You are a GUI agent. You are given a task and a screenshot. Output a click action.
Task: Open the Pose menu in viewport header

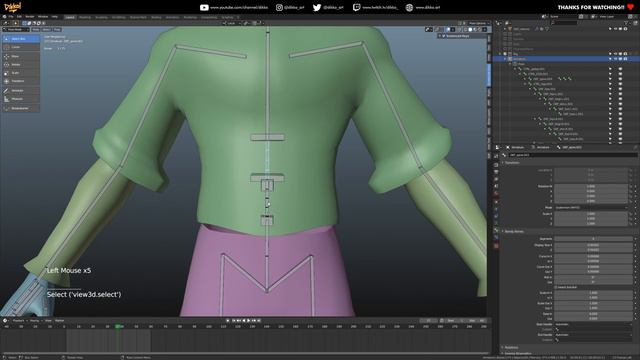point(57,29)
